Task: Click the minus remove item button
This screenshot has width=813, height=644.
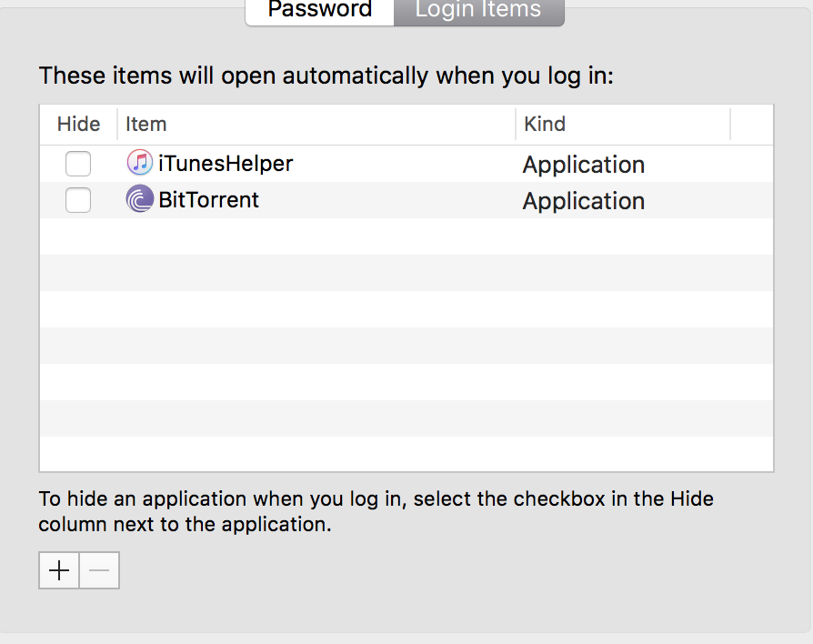Action: tap(99, 570)
